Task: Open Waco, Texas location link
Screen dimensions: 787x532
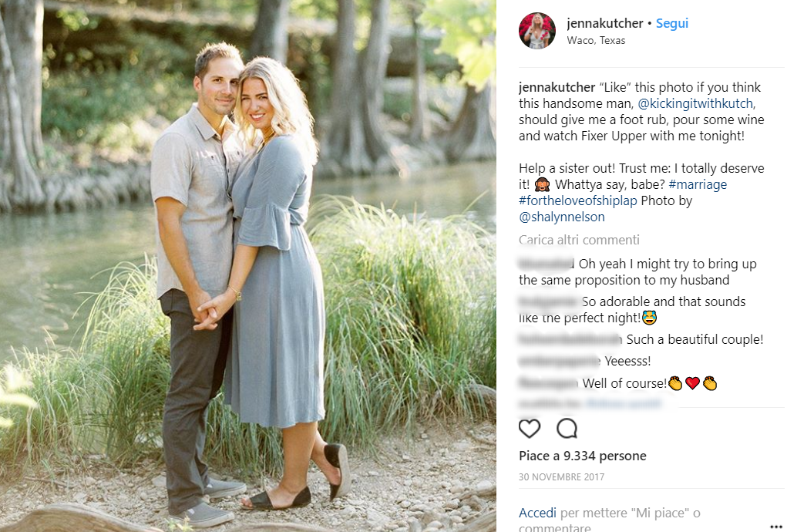Action: coord(596,40)
